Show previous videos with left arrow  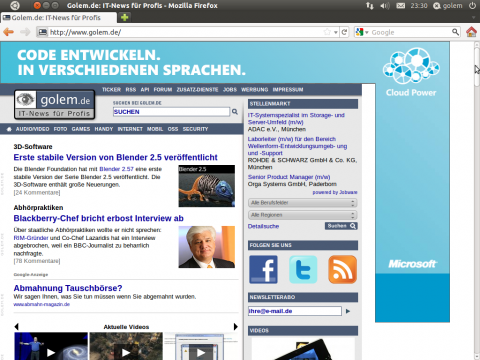[16, 327]
